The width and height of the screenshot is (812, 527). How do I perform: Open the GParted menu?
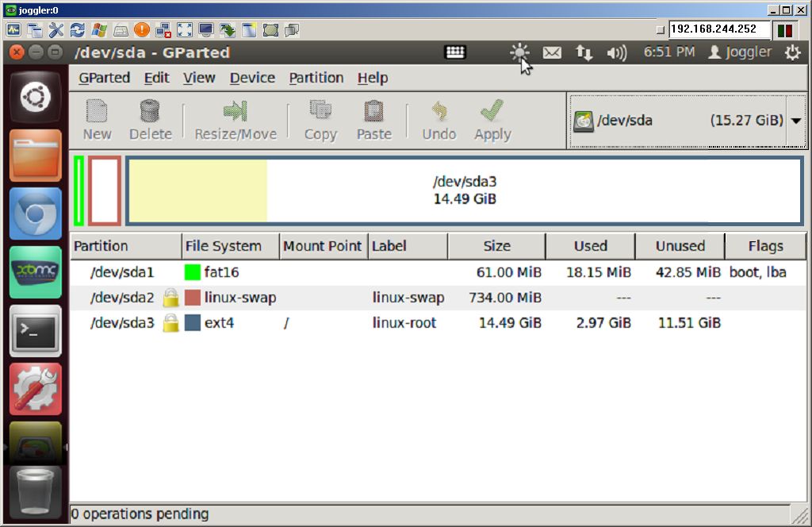[x=104, y=78]
